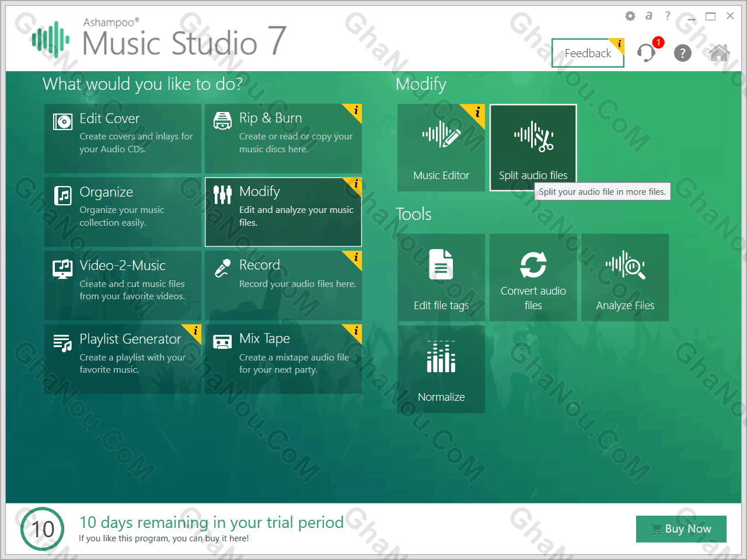Click the info corner on Modify tile
The image size is (747, 560).
point(354,185)
